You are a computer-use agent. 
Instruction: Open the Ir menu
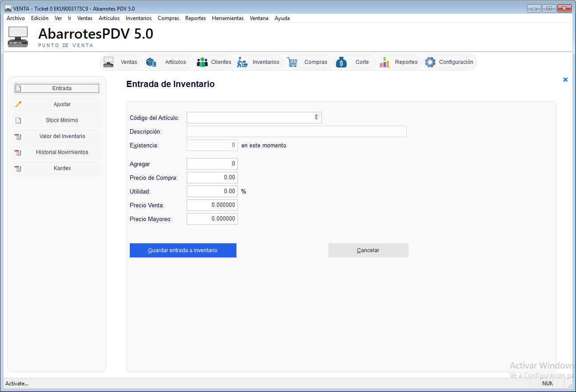click(70, 18)
